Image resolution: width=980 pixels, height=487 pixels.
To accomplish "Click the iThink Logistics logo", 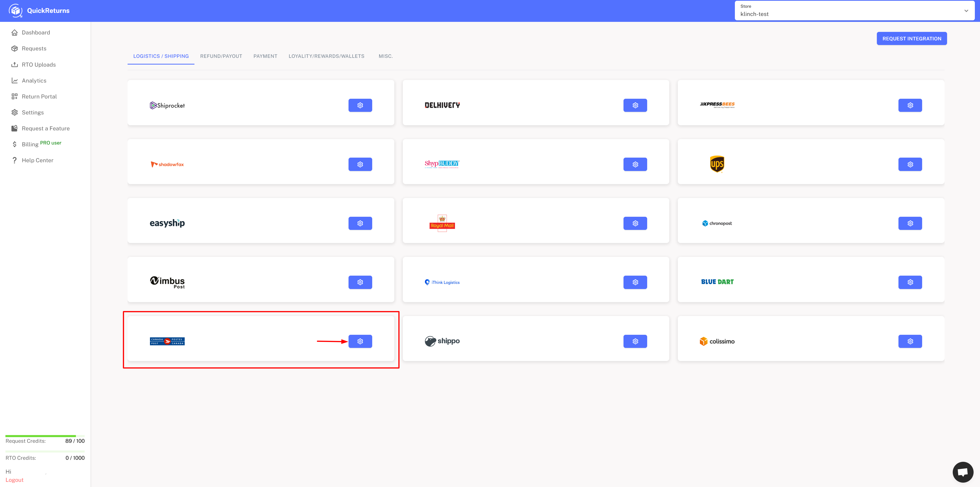I will 442,282.
